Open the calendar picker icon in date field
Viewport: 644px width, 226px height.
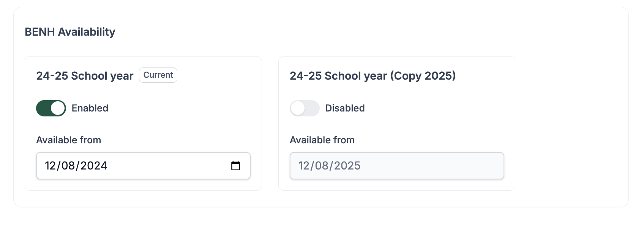click(x=235, y=166)
